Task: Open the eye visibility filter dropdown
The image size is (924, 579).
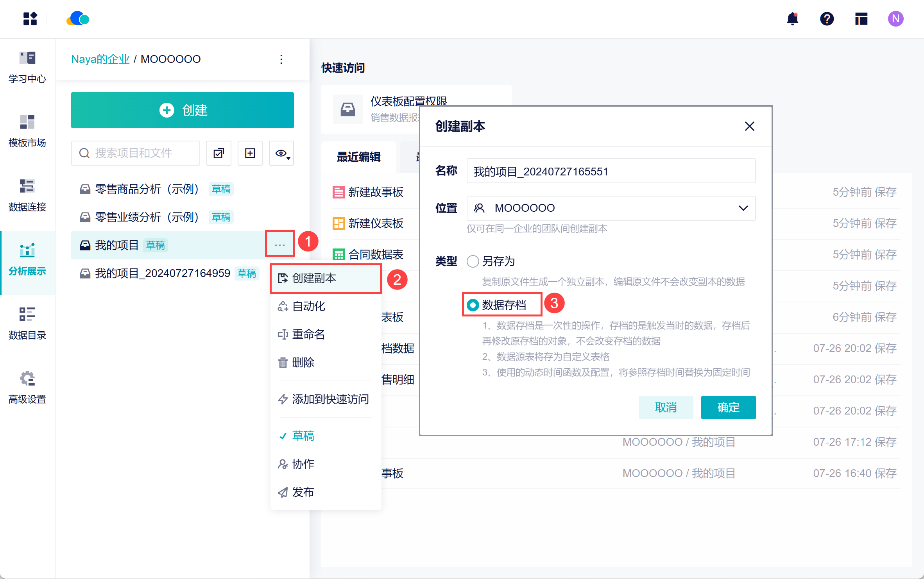Action: [x=281, y=153]
